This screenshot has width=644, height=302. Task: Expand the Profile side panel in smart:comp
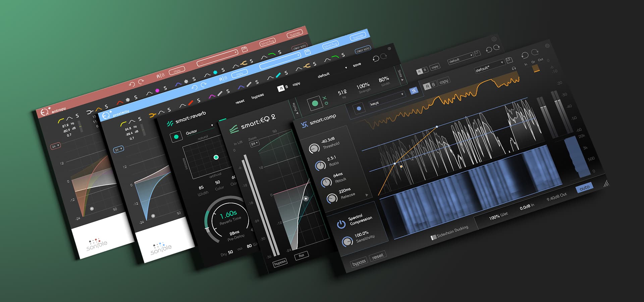pos(295,107)
